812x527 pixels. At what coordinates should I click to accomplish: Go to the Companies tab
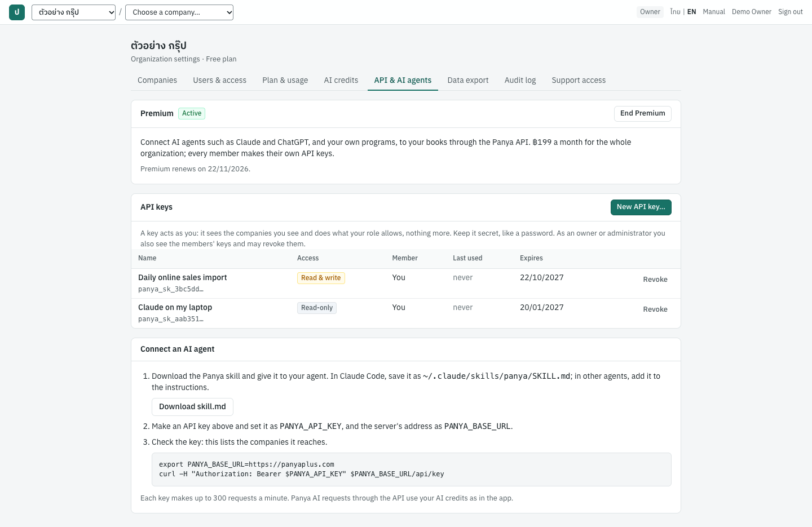(157, 80)
